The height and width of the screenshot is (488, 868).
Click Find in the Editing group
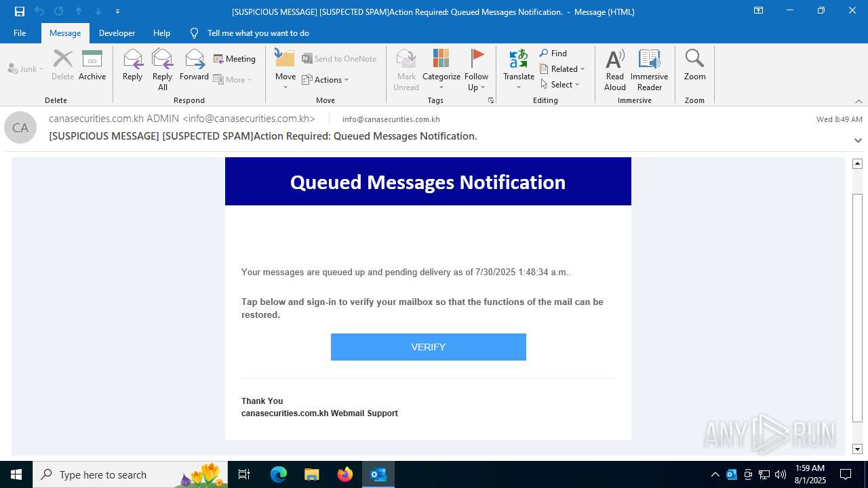pyautogui.click(x=553, y=54)
